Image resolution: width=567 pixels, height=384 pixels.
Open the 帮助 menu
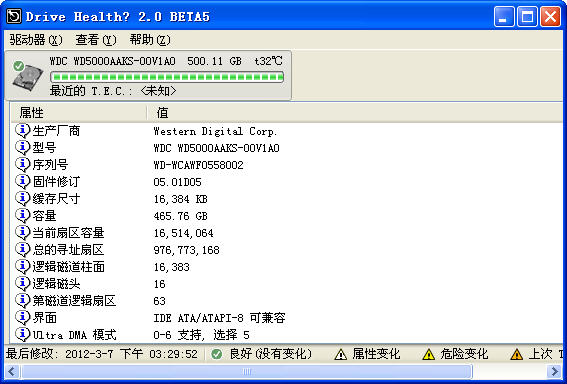150,39
